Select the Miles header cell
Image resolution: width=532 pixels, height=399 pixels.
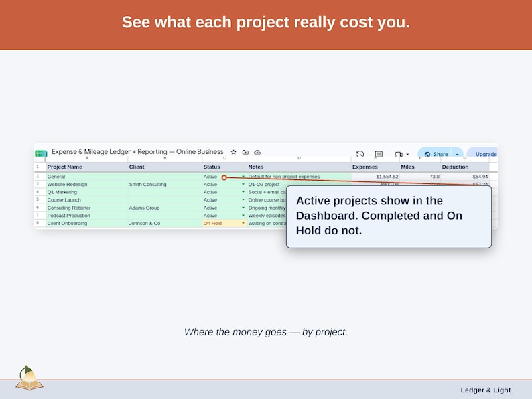(420, 167)
